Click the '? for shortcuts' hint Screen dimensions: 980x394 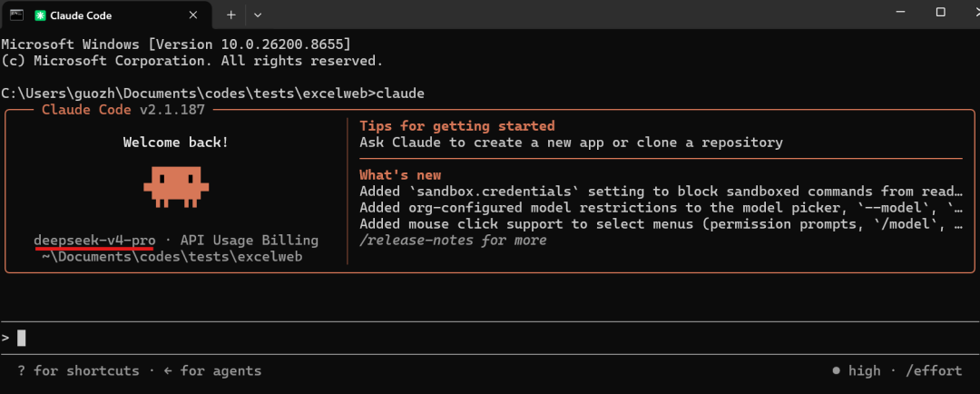79,371
